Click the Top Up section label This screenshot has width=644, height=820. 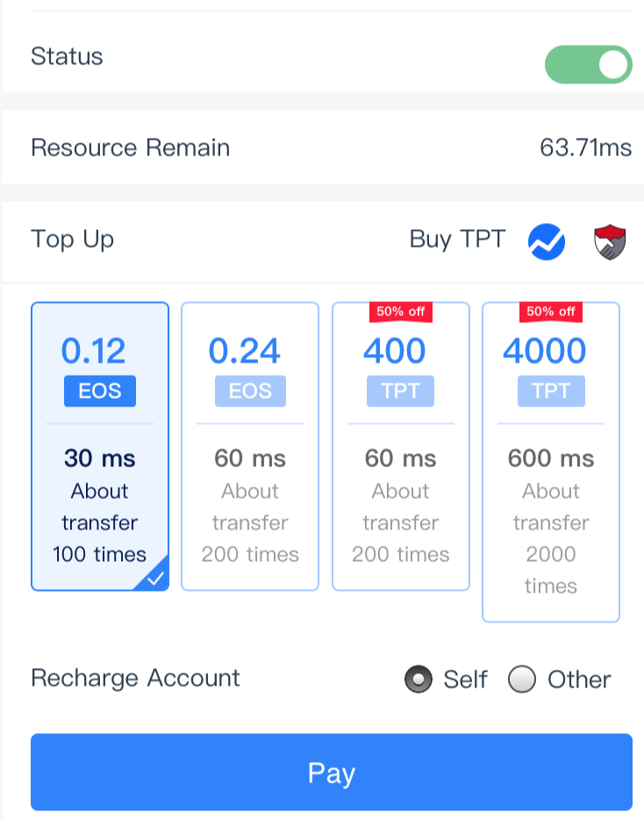pos(72,240)
